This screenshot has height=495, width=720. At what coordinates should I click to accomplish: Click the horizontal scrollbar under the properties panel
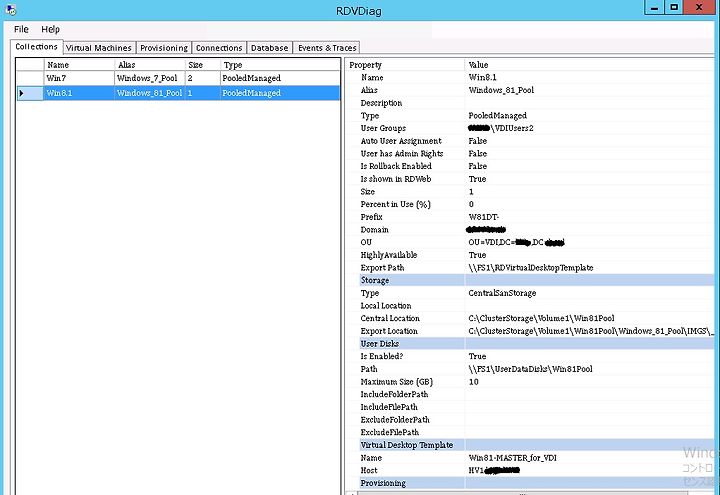point(522,493)
